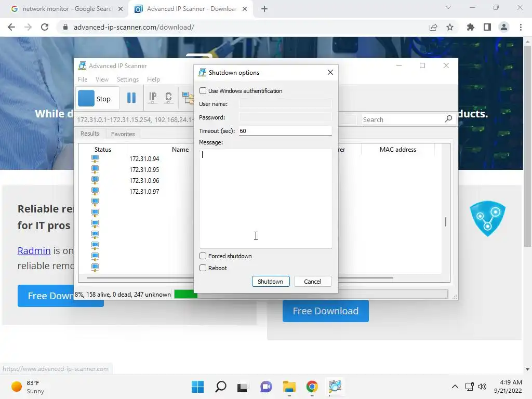Toggle the browser side panel icon
Image resolution: width=532 pixels, height=399 pixels.
click(x=487, y=27)
